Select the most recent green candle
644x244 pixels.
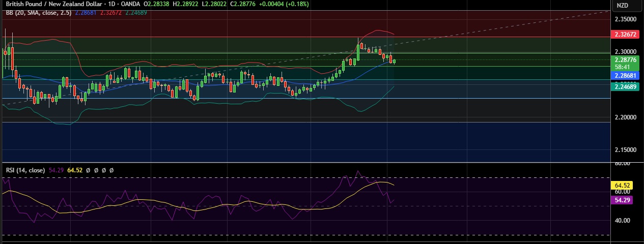pos(395,61)
